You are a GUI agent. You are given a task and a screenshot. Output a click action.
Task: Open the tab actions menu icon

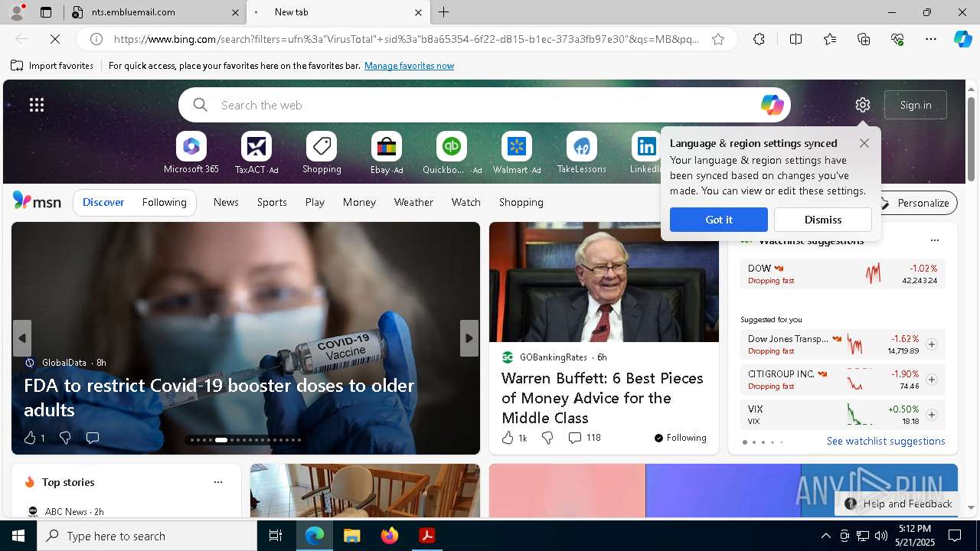(x=46, y=12)
